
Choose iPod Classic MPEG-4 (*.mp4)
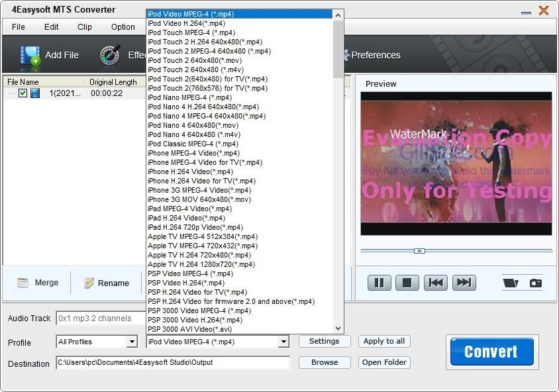click(240, 144)
